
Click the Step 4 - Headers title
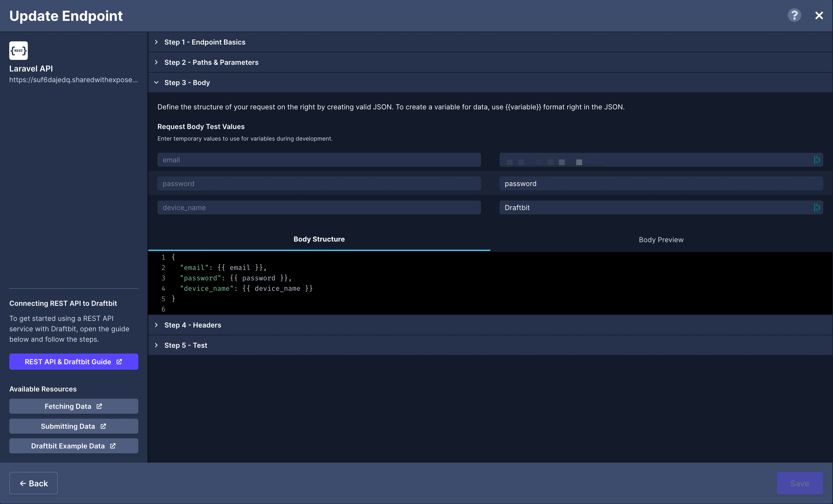coord(193,325)
